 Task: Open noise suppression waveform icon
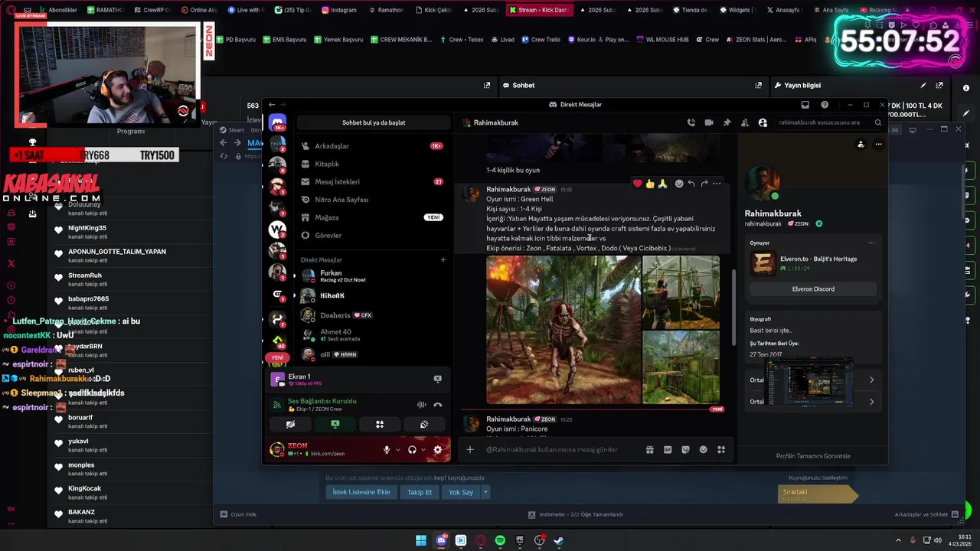(421, 405)
